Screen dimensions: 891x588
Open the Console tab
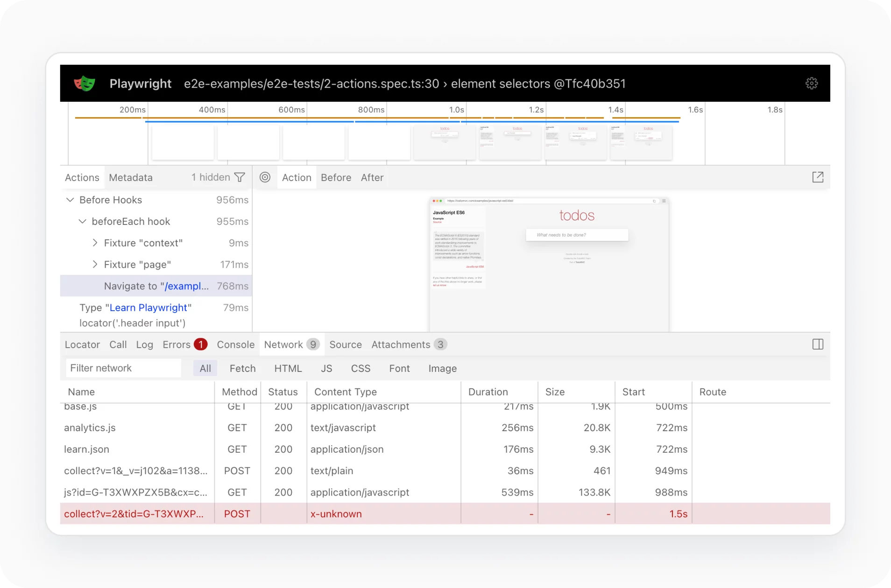(x=236, y=344)
